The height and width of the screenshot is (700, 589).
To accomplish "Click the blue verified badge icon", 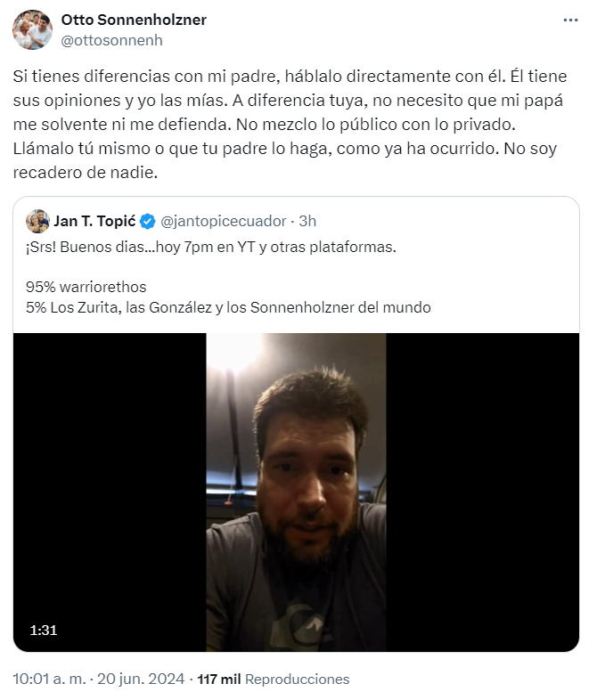I will point(148,222).
